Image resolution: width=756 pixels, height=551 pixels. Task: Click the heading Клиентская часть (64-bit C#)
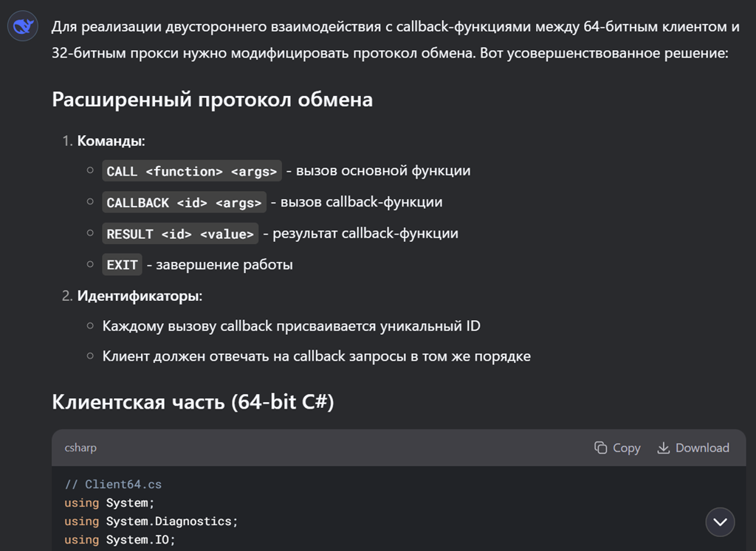point(193,403)
